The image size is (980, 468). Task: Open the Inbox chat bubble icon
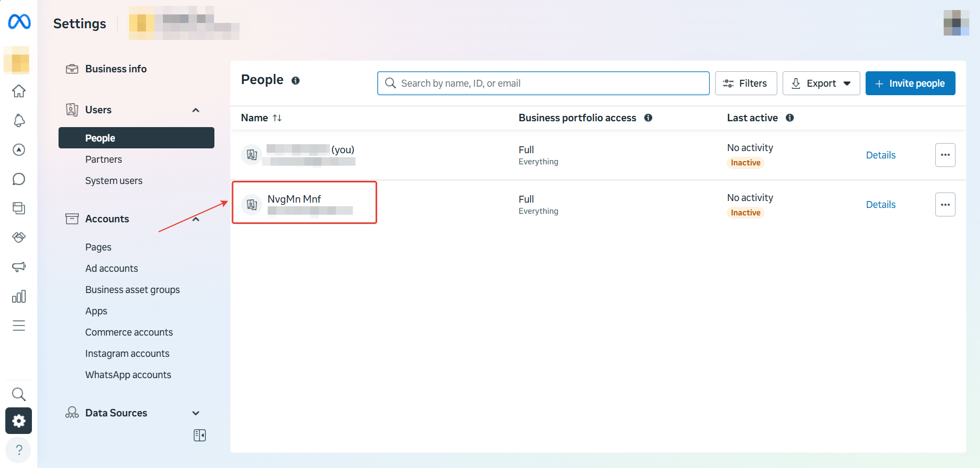click(19, 179)
